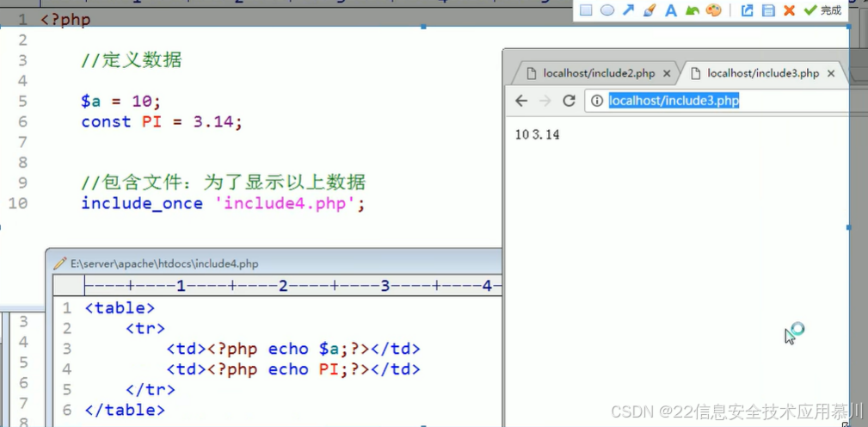Click the browser output 10 3.14
This screenshot has height=427, width=868.
537,134
